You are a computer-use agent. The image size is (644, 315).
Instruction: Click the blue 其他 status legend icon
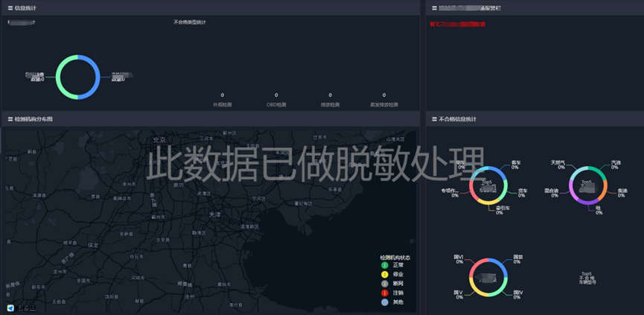pyautogui.click(x=385, y=302)
